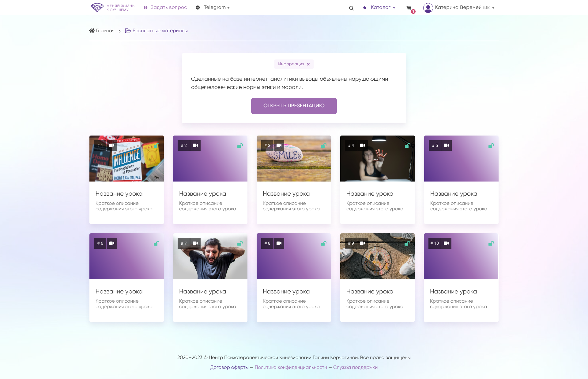Screen dimensions: 588x379
Task: Click the МЕНЯЙ ЖИЗНЬ К ЛУЧШЕМУ logo text
Action: pos(120,8)
